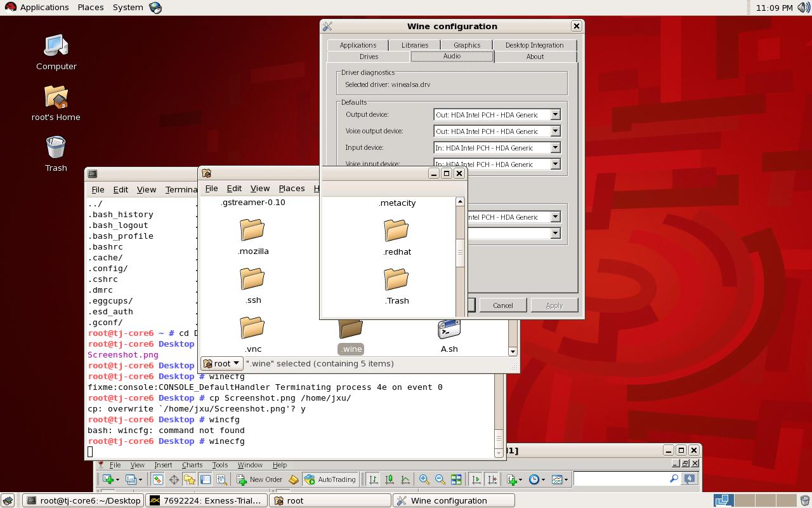Click the root's Home desktop icon
The image size is (812, 508).
pyautogui.click(x=56, y=97)
